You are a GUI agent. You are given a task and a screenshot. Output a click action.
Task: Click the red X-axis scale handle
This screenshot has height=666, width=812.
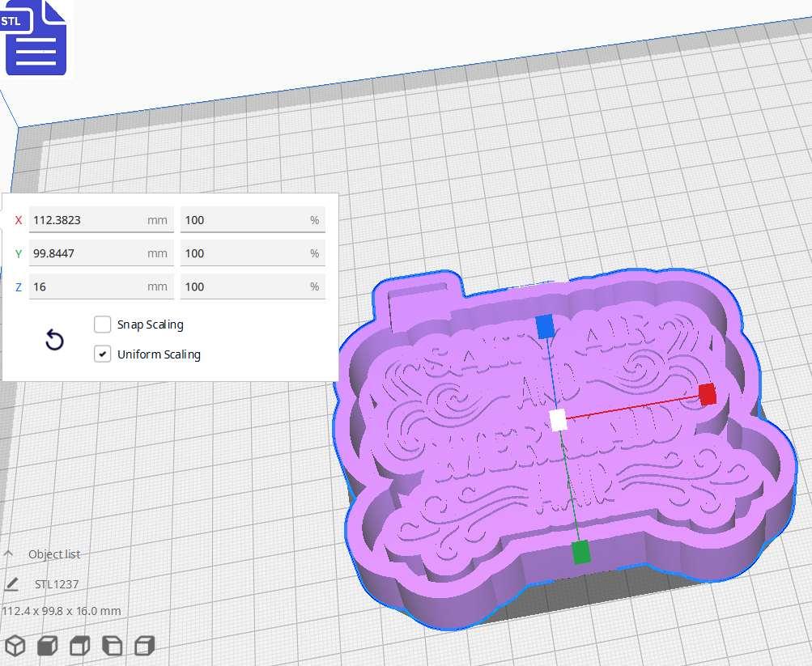click(x=709, y=395)
